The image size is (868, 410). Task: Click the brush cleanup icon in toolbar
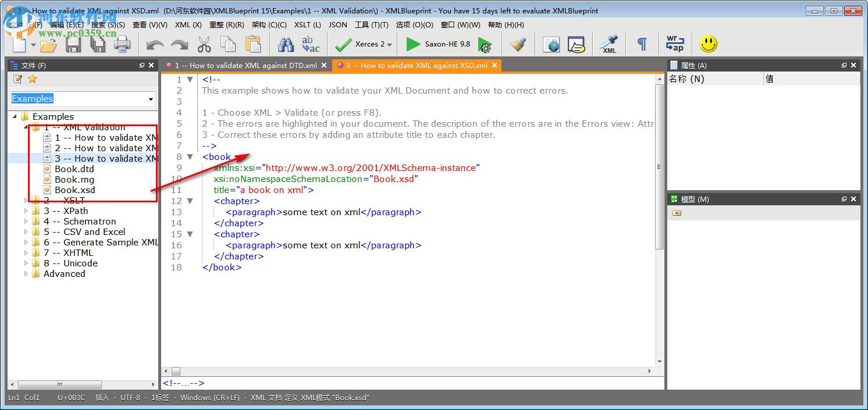click(x=518, y=44)
